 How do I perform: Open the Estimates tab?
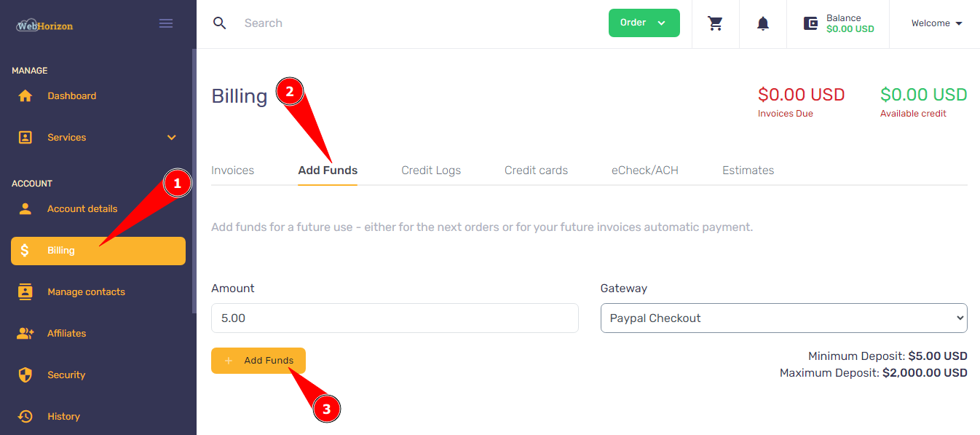[x=748, y=170]
